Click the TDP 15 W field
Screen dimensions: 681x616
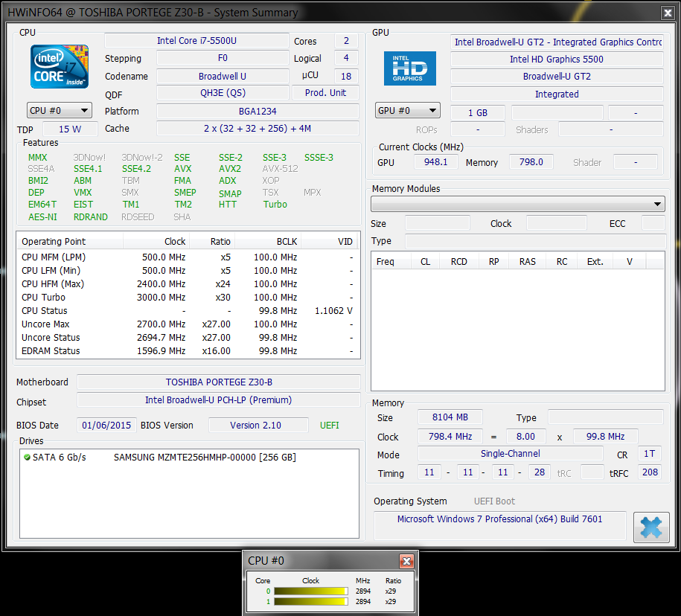tap(70, 129)
